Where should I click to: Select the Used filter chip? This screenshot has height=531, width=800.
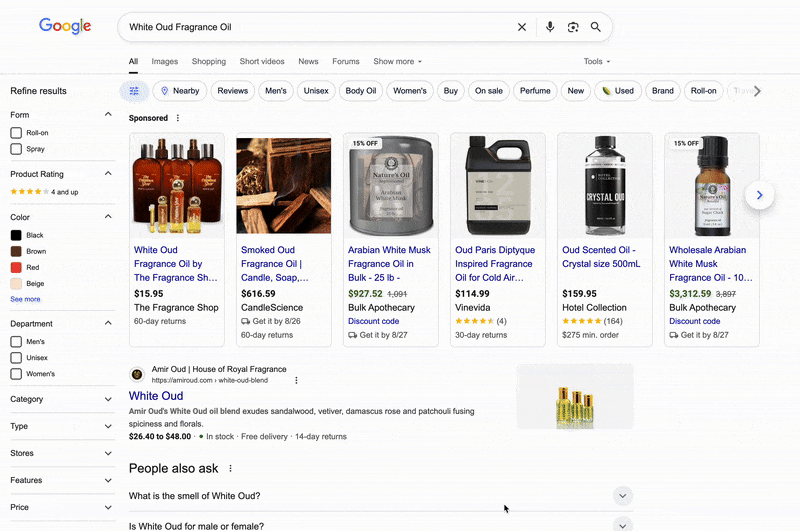pos(617,91)
